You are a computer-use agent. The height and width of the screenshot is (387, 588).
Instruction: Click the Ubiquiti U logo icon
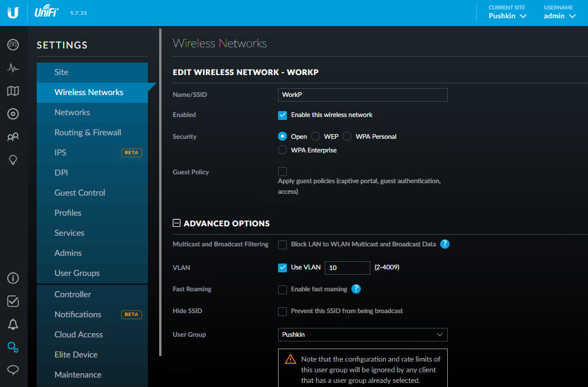point(13,13)
